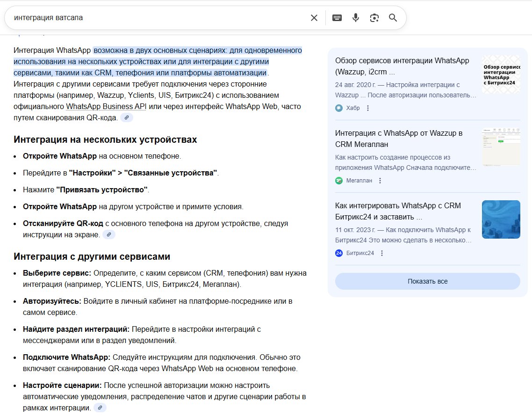
Task: Open source link icon after Настройте сценарии
Action: tap(100, 408)
